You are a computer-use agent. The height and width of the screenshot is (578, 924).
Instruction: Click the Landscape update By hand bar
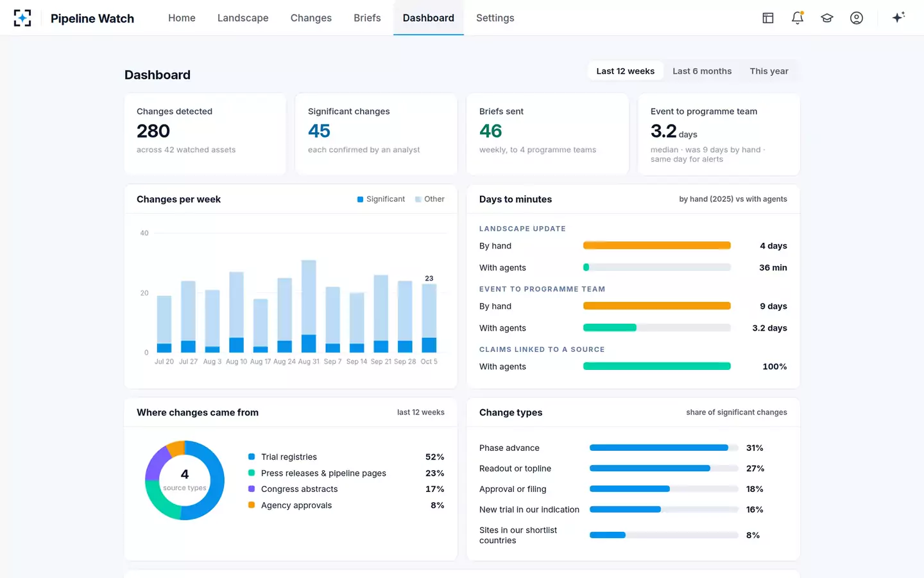pyautogui.click(x=657, y=245)
